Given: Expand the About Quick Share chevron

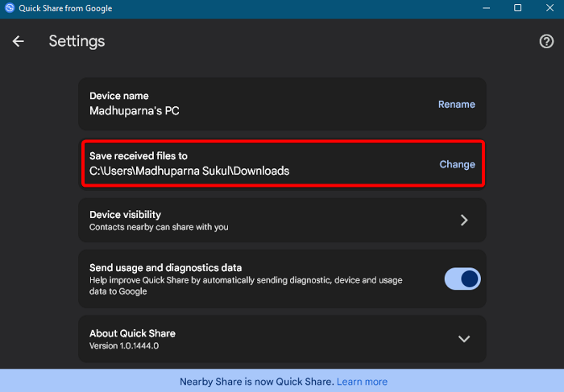Looking at the screenshot, I should click(464, 339).
